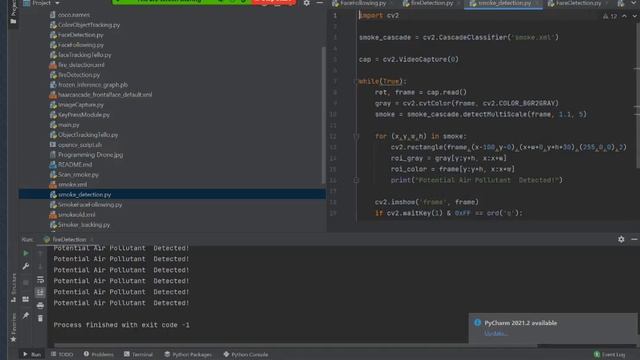Click the stop square in Run panel
Viewport: 640px width, 360px height.
pyautogui.click(x=26, y=282)
